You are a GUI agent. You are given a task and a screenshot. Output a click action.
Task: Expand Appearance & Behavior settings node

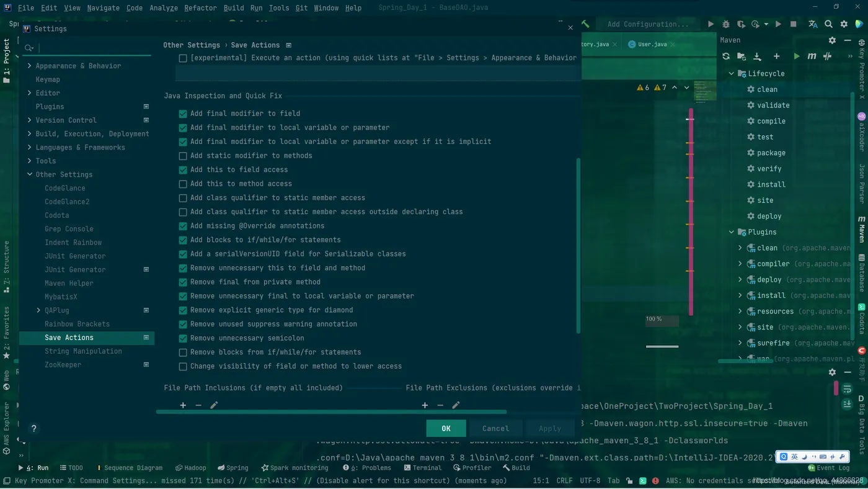point(29,66)
